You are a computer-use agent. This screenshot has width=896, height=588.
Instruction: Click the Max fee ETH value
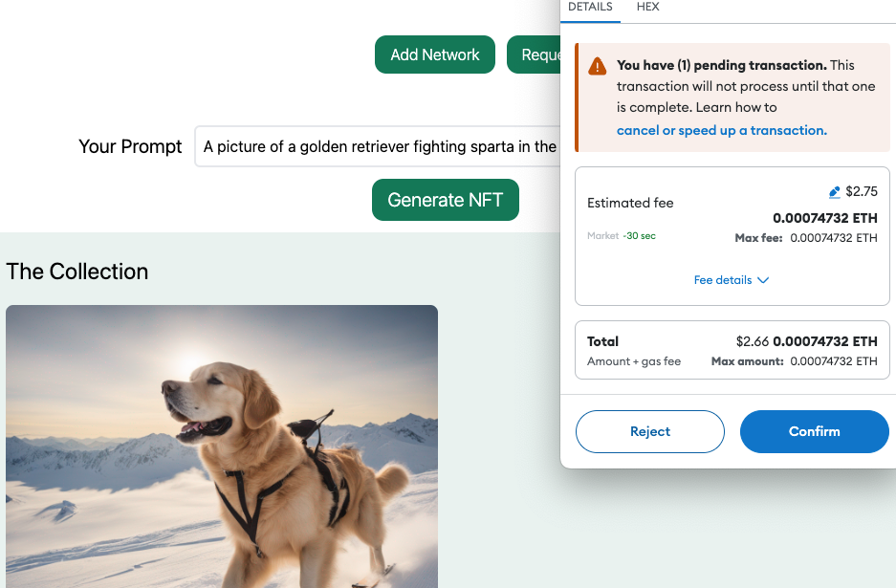833,238
